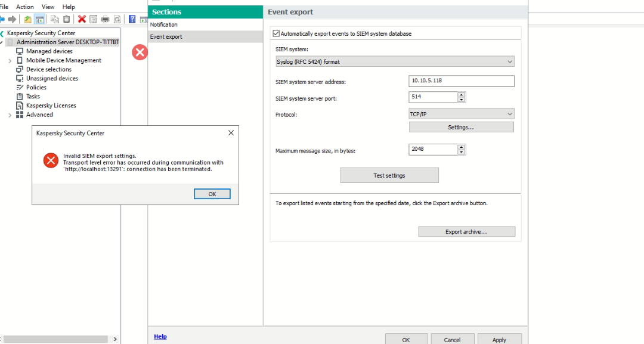Screen dimensions: 644x344
Task: Click the Copy toolbar icon
Action: (55, 19)
